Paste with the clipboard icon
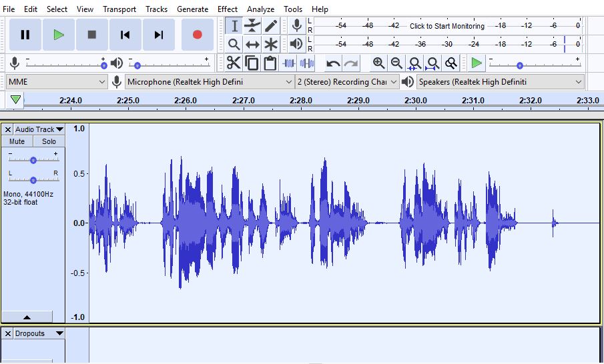Viewport: 604px width, 364px height. click(x=270, y=63)
